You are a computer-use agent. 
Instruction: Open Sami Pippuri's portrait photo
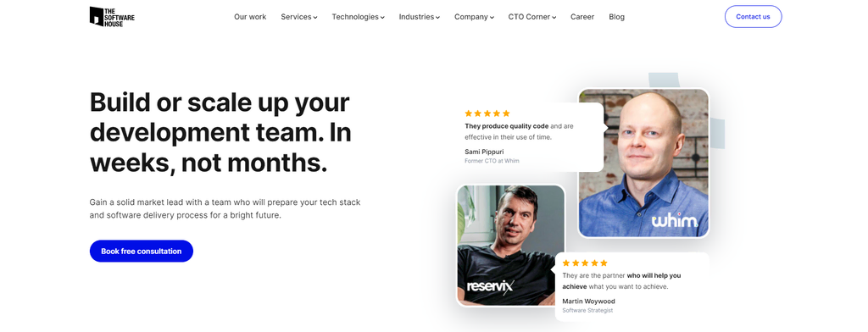pos(644,163)
